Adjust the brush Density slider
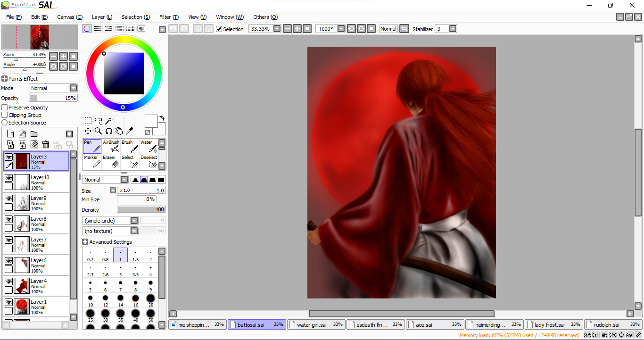 [x=141, y=209]
